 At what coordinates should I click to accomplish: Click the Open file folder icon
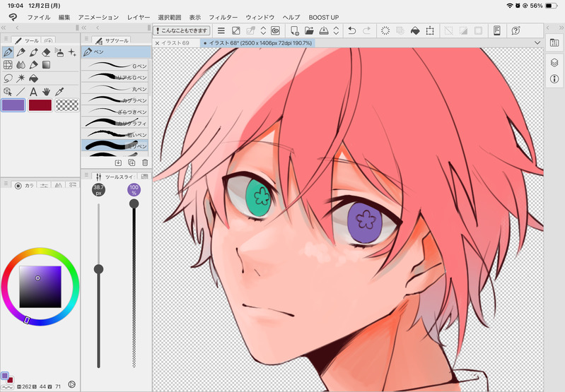pos(309,30)
